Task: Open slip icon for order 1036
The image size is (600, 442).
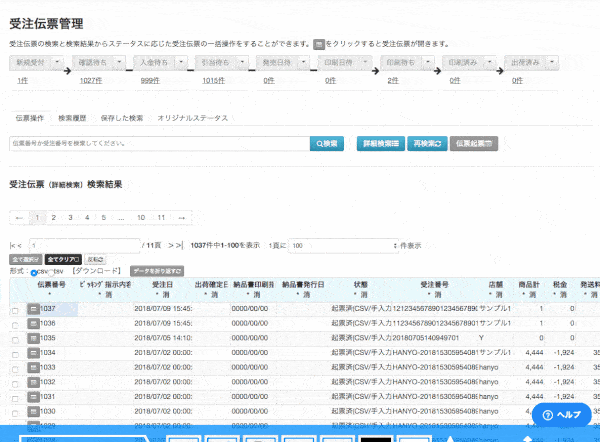Action: click(x=33, y=324)
